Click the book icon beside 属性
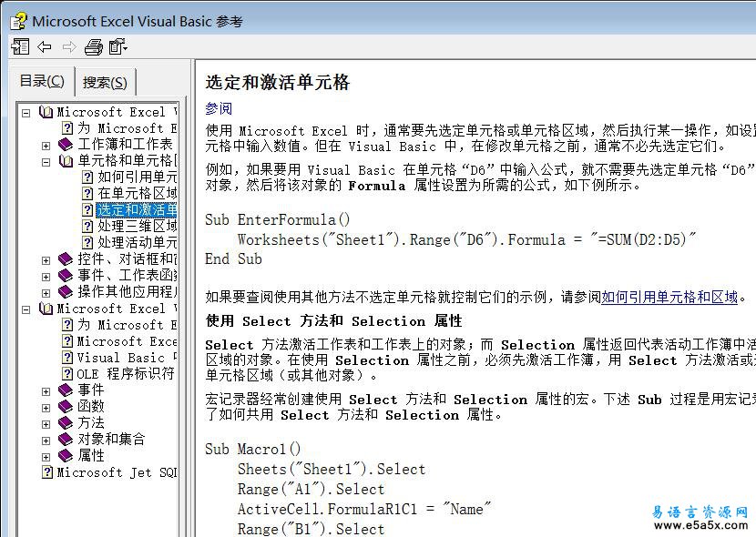The image size is (756, 537). pos(66,456)
